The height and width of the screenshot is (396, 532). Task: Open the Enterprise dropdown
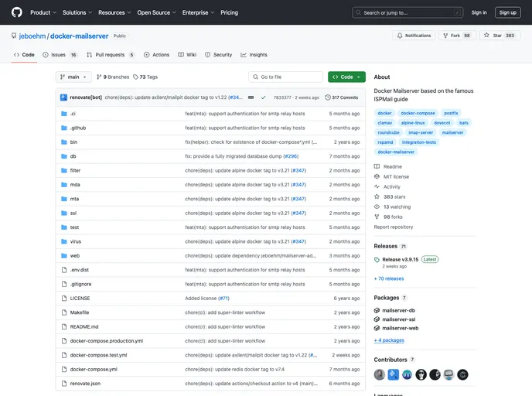click(x=198, y=12)
